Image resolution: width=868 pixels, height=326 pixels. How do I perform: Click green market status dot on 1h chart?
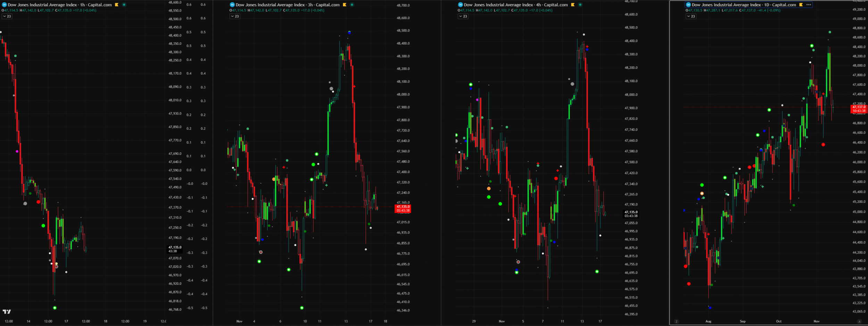tap(124, 5)
